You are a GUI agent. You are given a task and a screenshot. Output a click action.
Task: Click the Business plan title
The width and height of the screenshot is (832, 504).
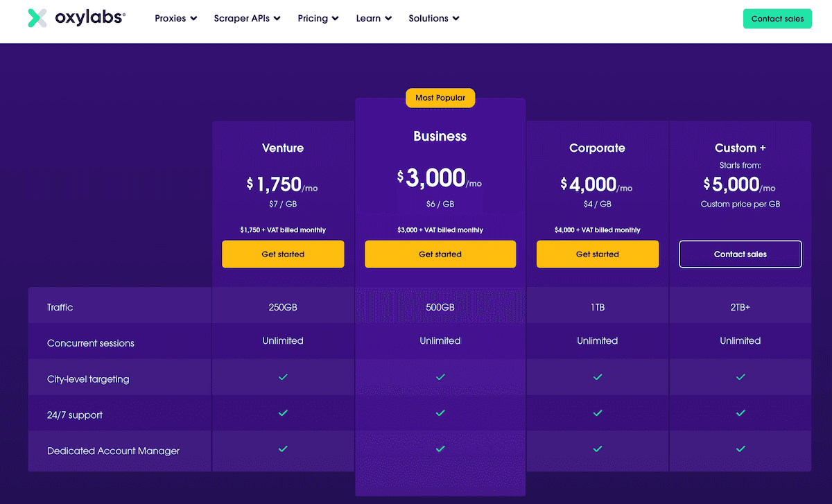[x=440, y=137]
